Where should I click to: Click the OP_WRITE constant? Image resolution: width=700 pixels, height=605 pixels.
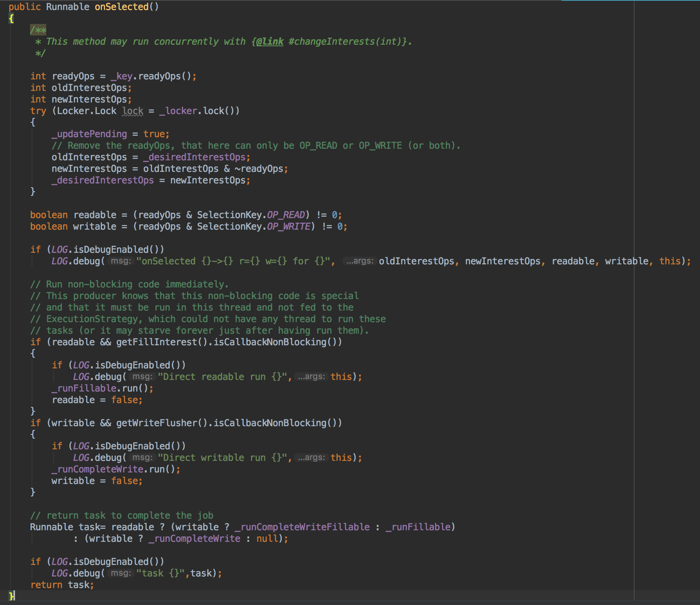pos(288,227)
